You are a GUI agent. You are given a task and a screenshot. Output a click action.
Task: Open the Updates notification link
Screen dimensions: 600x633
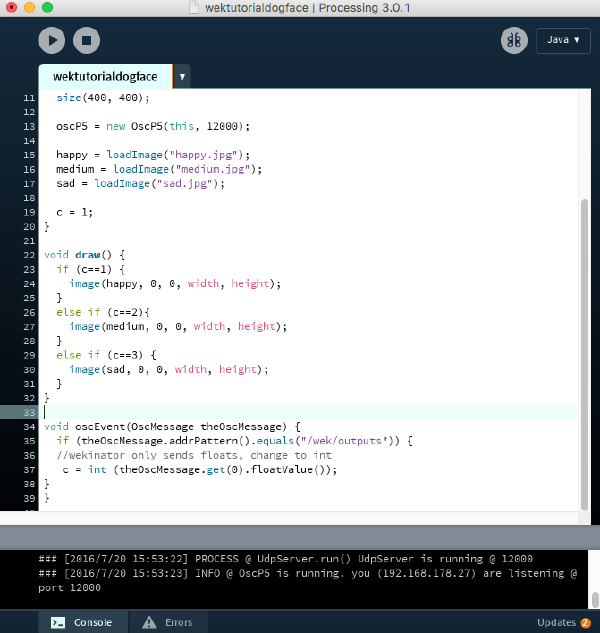click(x=563, y=622)
